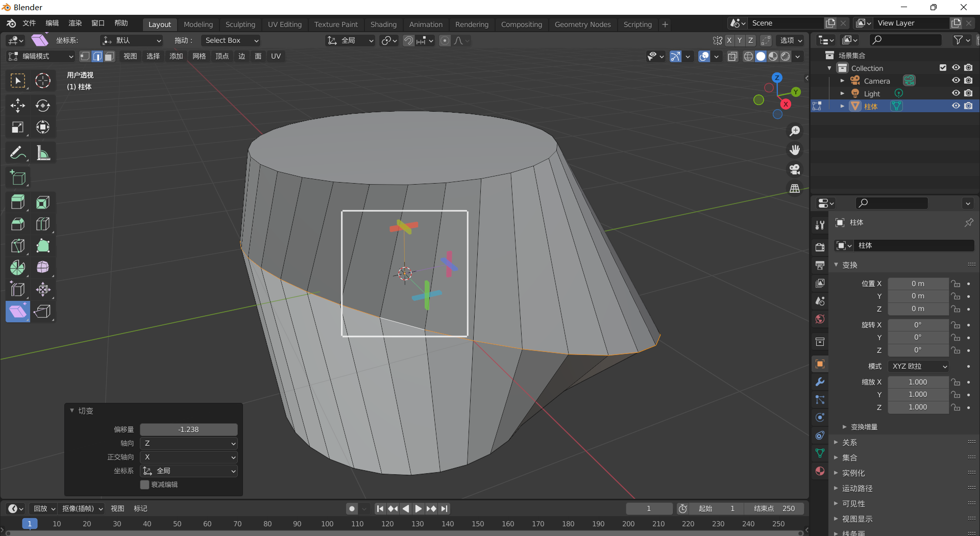The width and height of the screenshot is (980, 536).
Task: Select the Annotate tool
Action: [x=18, y=152]
